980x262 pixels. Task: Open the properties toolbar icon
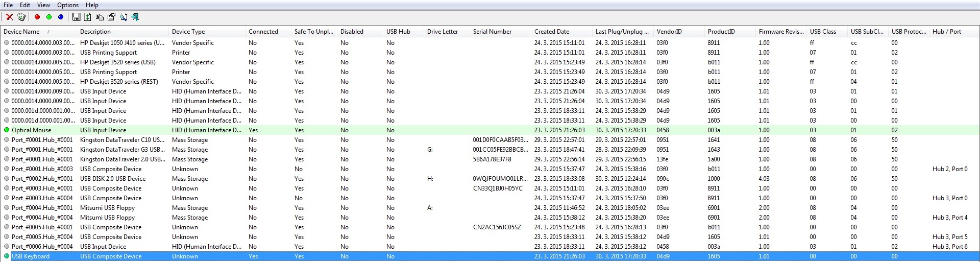[111, 17]
